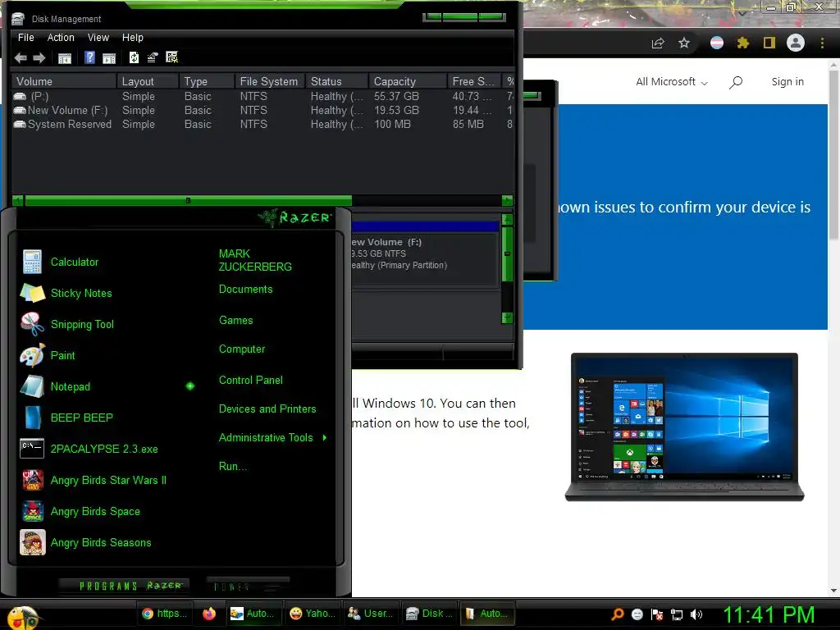Open Angry Birds Seasons

coord(102,543)
